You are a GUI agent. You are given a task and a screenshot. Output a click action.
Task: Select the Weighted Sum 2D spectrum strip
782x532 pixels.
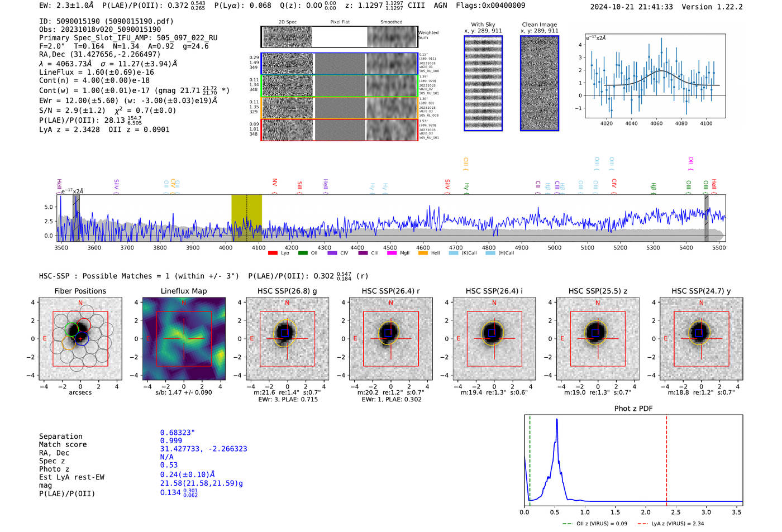tap(339, 37)
